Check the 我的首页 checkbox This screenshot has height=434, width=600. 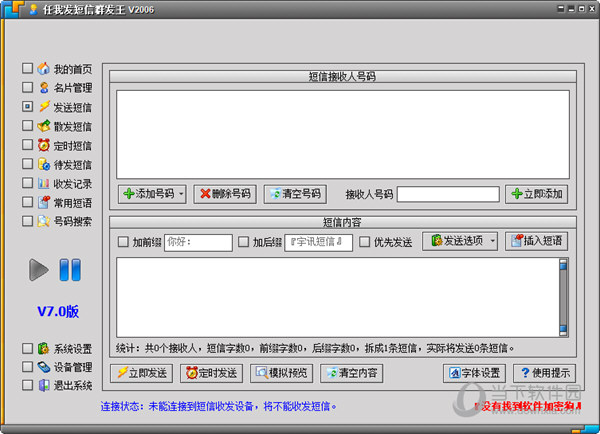coord(27,68)
